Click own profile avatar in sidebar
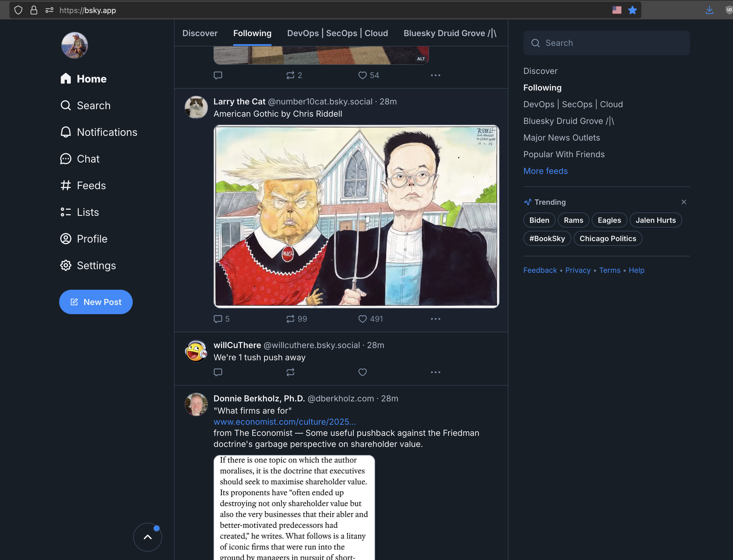Screen dimensions: 733x560 tap(75, 45)
